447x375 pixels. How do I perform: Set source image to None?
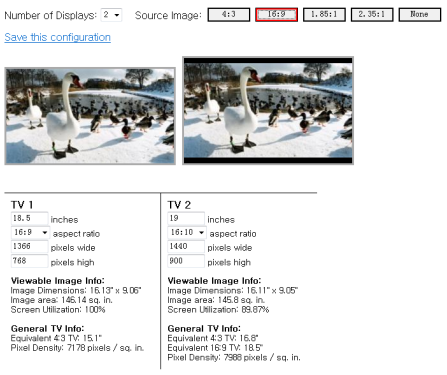[x=419, y=15]
